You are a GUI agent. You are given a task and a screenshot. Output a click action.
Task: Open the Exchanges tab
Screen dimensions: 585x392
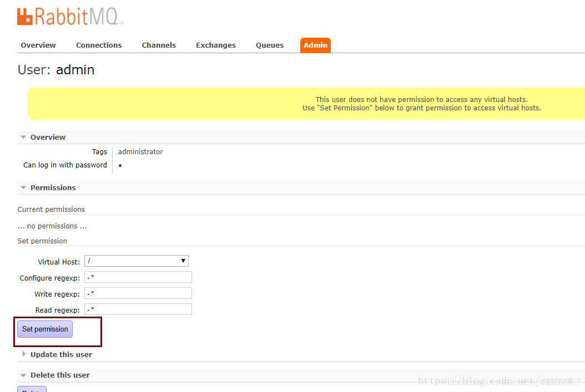coord(216,45)
